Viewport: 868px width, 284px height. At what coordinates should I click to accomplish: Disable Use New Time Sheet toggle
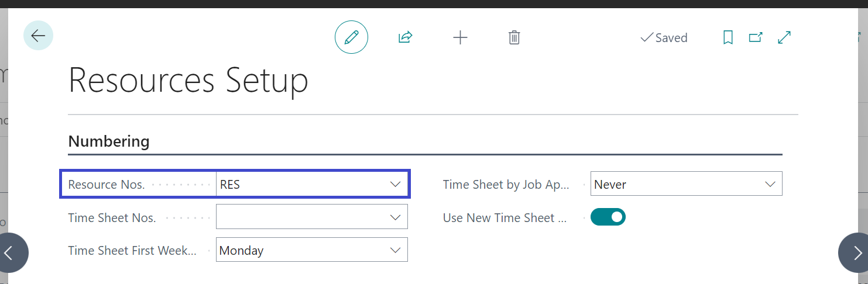(608, 217)
